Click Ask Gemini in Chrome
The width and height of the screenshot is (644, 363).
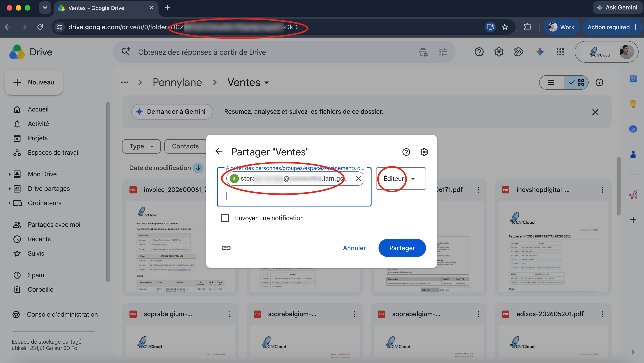[x=617, y=7]
